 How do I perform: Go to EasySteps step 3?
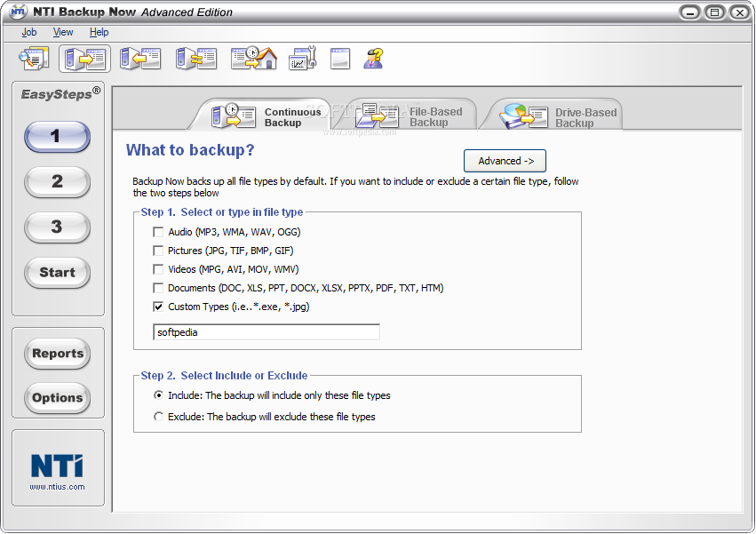coord(57,227)
